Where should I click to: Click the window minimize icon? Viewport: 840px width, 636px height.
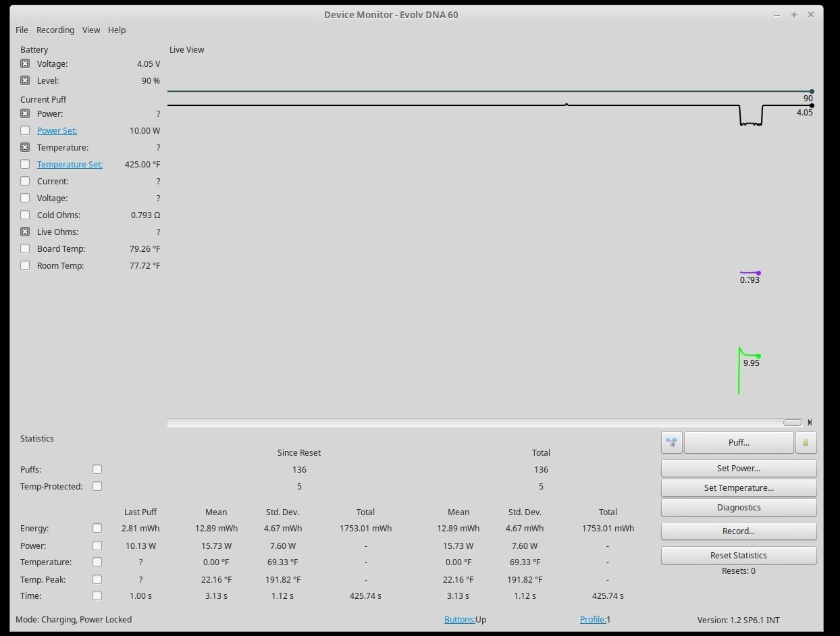pos(778,15)
